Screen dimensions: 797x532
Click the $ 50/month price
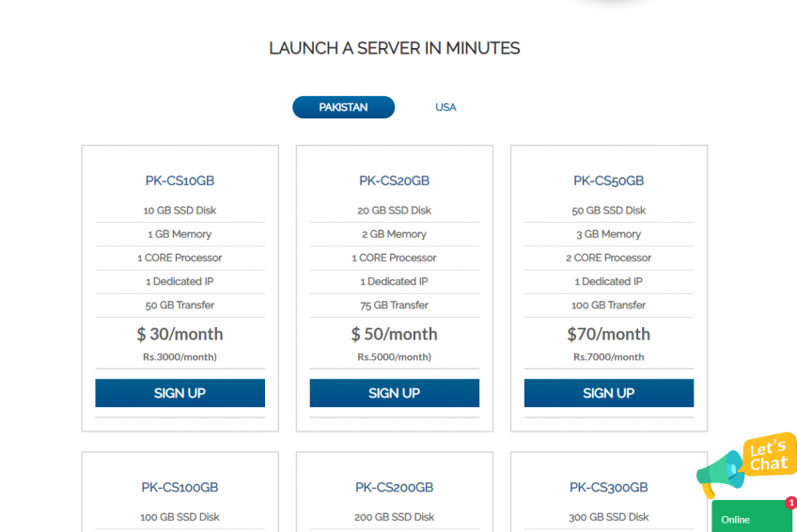[x=394, y=334]
